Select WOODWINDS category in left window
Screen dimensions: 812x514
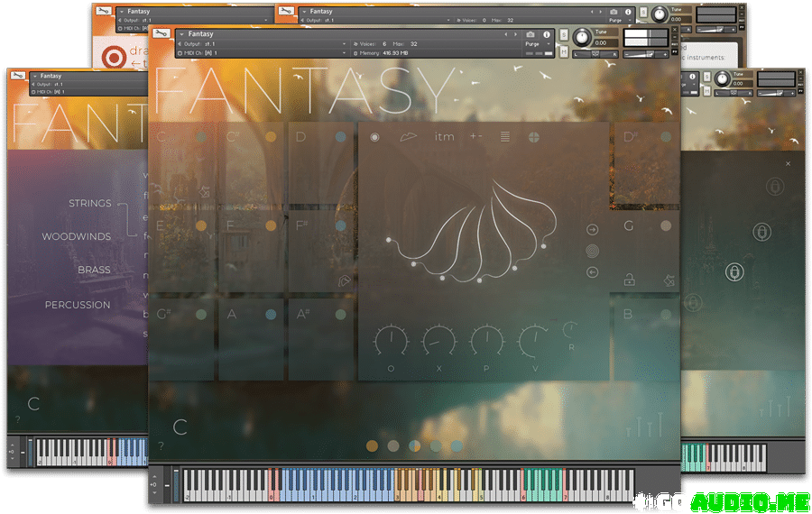[x=77, y=236]
